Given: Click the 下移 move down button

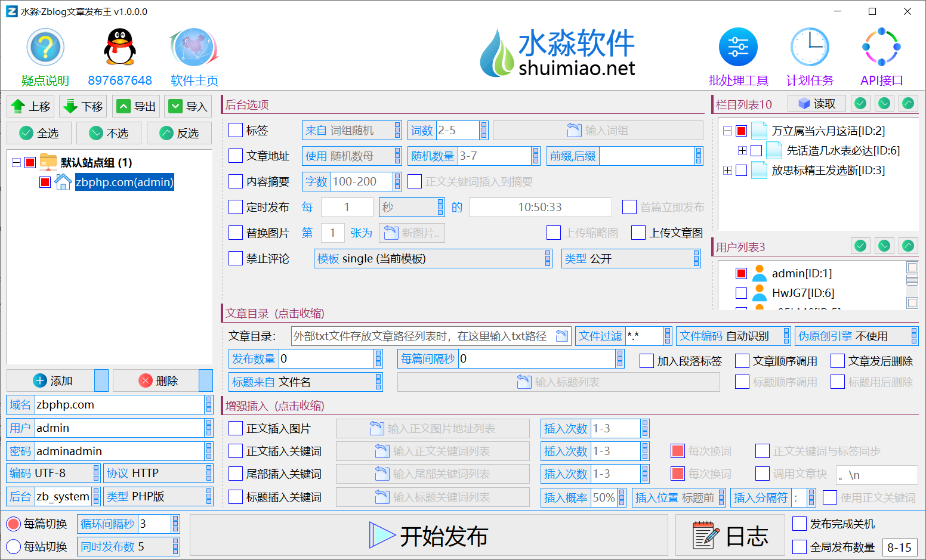Looking at the screenshot, I should click(x=83, y=107).
